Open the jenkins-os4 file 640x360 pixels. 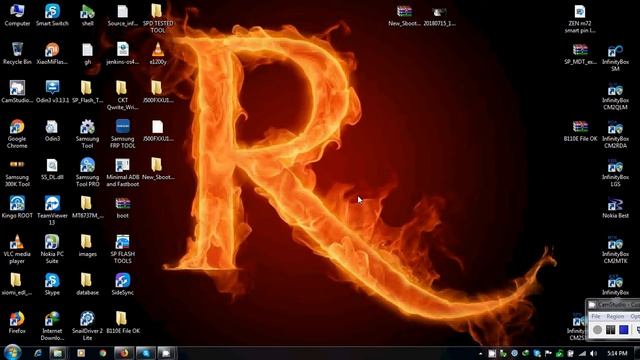click(x=122, y=53)
